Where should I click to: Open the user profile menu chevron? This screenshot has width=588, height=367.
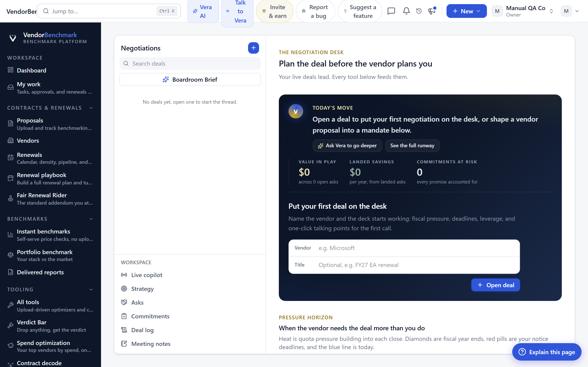(577, 11)
